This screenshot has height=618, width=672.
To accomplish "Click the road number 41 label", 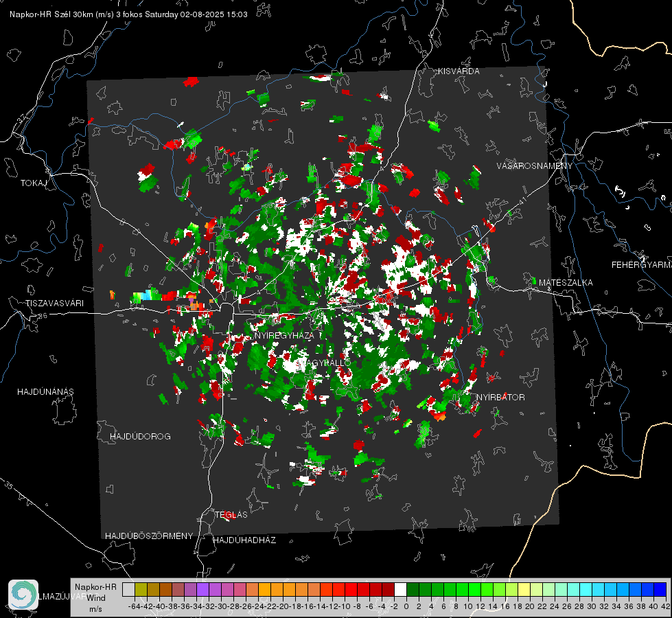I will tap(522, 200).
